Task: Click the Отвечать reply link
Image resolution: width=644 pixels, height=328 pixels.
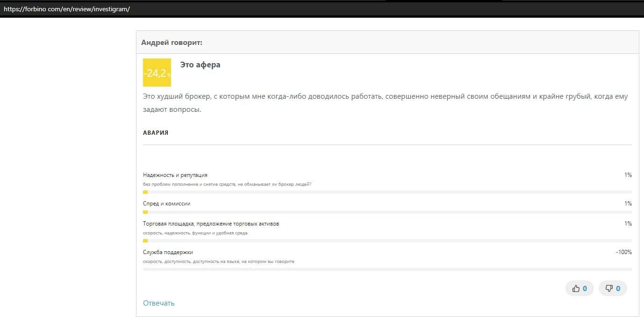Action: (x=159, y=303)
